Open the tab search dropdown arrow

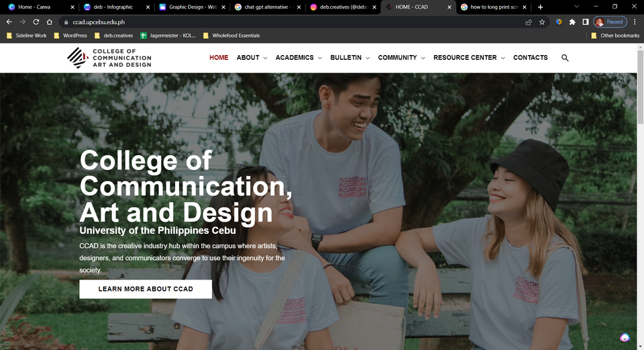tap(576, 7)
